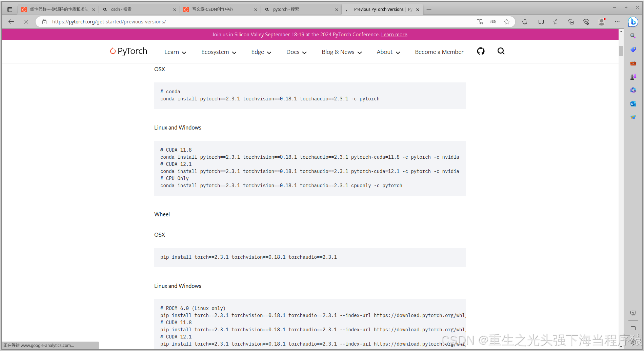Open PyTorch's GitHub via the header icon
Screen dimensions: 644x351
[481, 51]
